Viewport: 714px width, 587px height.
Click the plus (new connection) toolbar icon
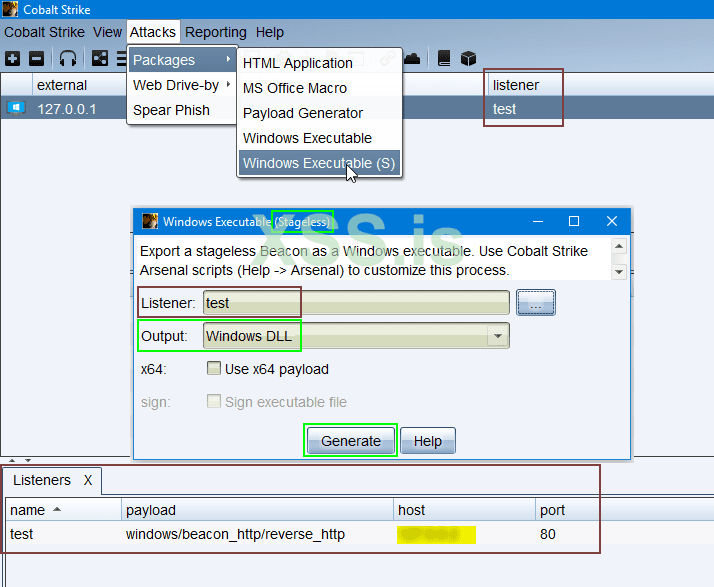click(12, 58)
